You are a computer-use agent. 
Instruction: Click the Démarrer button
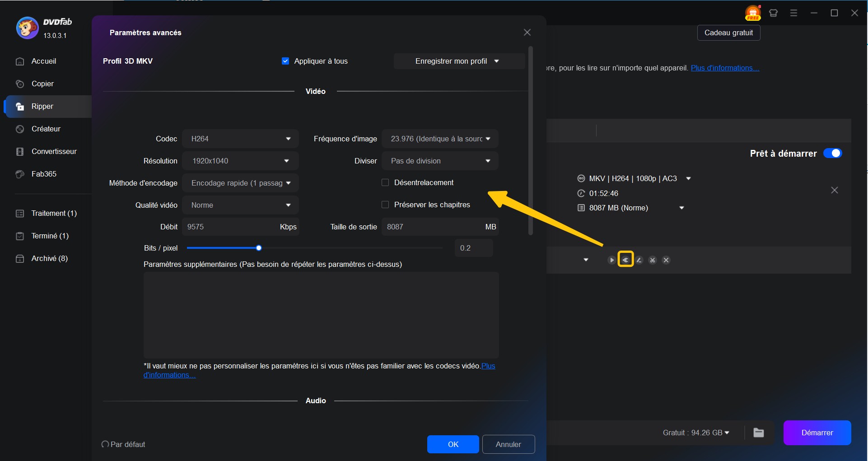point(817,433)
